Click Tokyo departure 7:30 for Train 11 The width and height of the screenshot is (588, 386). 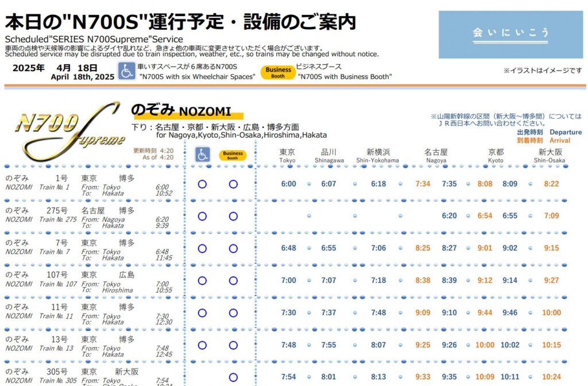coord(288,313)
